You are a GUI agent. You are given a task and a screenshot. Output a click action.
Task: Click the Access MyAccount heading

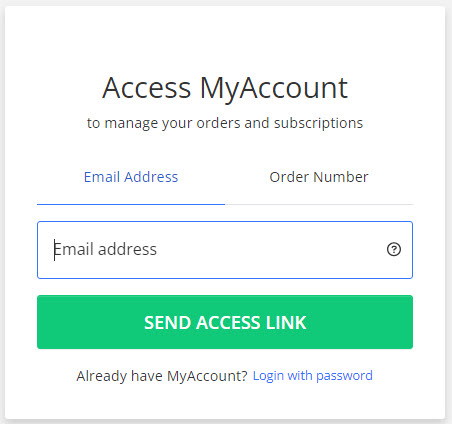pyautogui.click(x=225, y=88)
